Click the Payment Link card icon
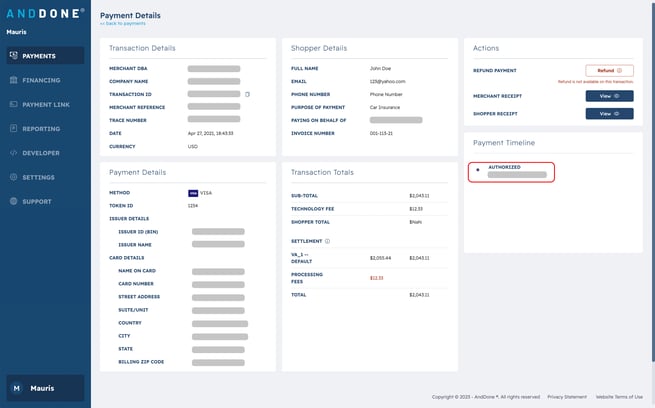655x408 pixels. [13, 104]
